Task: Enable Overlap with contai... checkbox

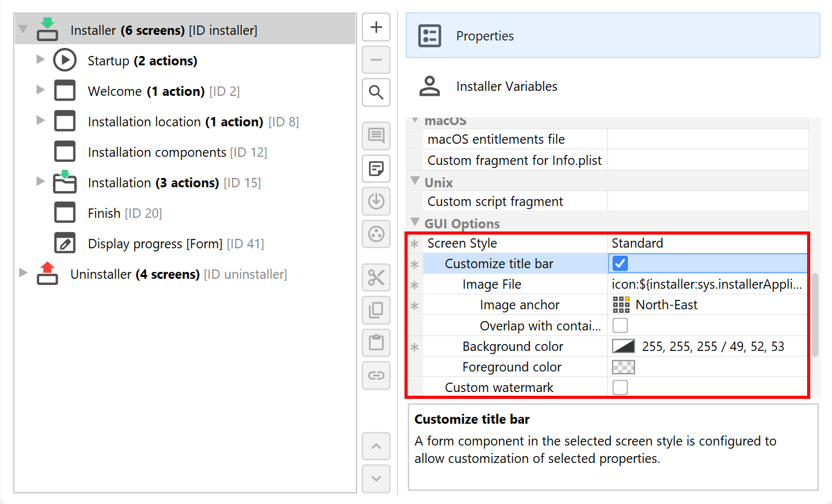Action: point(620,325)
